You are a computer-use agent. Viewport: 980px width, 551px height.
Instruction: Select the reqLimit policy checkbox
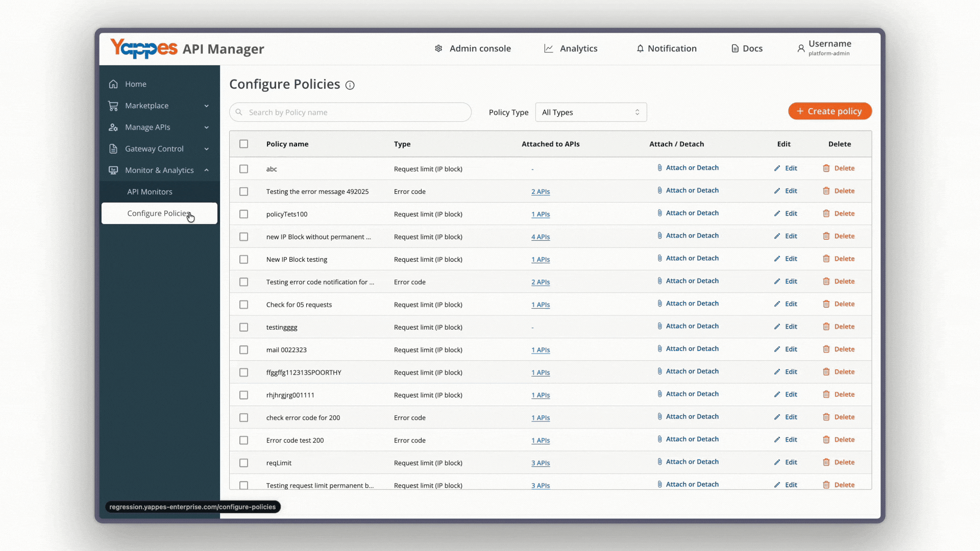(244, 463)
